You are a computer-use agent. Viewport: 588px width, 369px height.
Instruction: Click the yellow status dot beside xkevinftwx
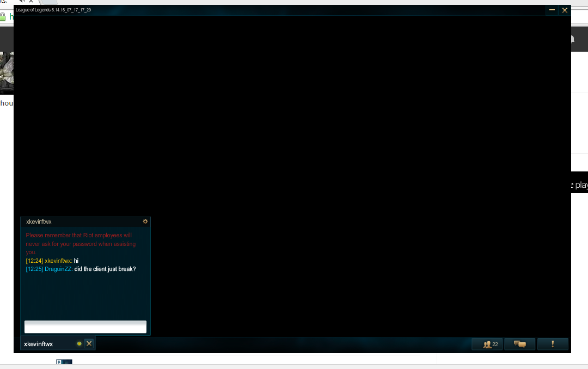click(x=79, y=343)
